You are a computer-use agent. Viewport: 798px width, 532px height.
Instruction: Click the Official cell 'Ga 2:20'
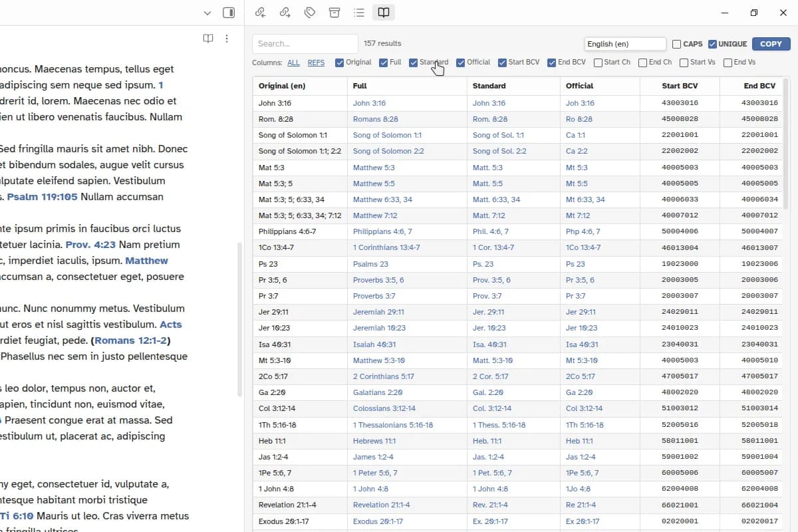tap(579, 392)
